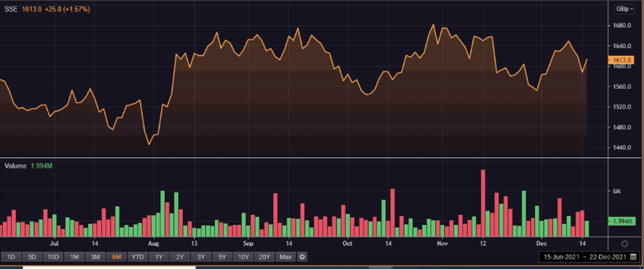Click the Oct label on the time axis
This screenshot has width=644, height=269.
[x=347, y=243]
